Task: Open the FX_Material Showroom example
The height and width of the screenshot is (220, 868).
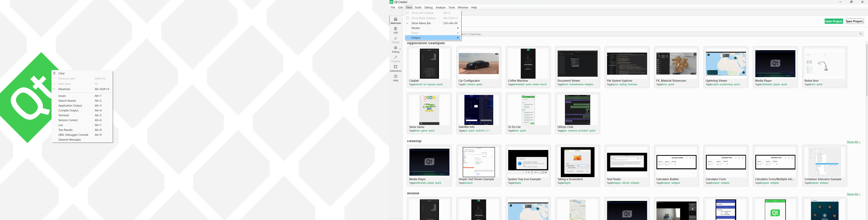Action: [x=676, y=67]
